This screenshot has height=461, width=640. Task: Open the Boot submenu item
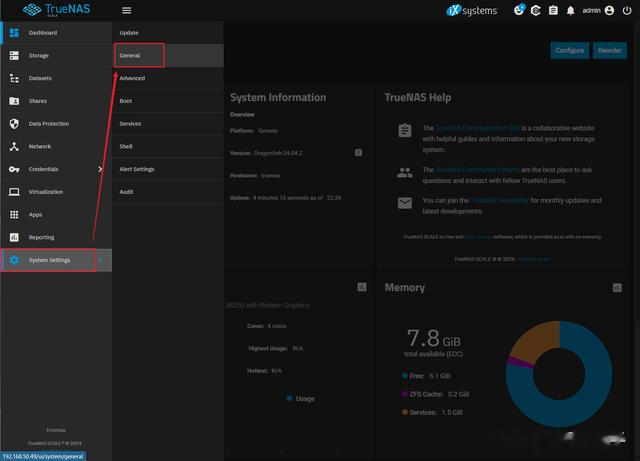click(x=168, y=101)
